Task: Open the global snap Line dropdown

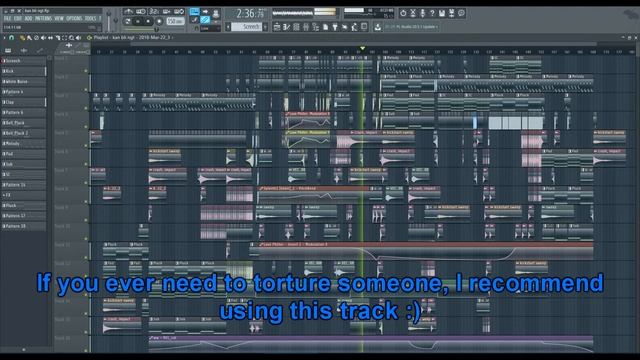Action: [210, 29]
